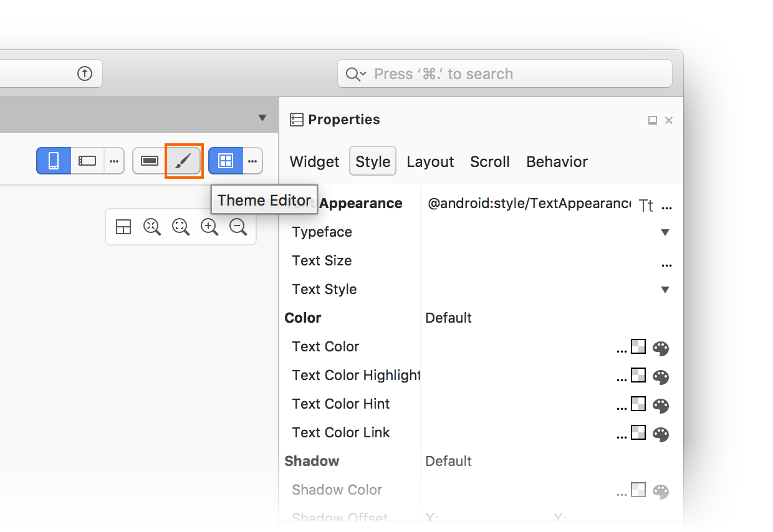Click the zoom-to-fit screen magnifier icon
The height and width of the screenshot is (532, 773).
coord(181,227)
